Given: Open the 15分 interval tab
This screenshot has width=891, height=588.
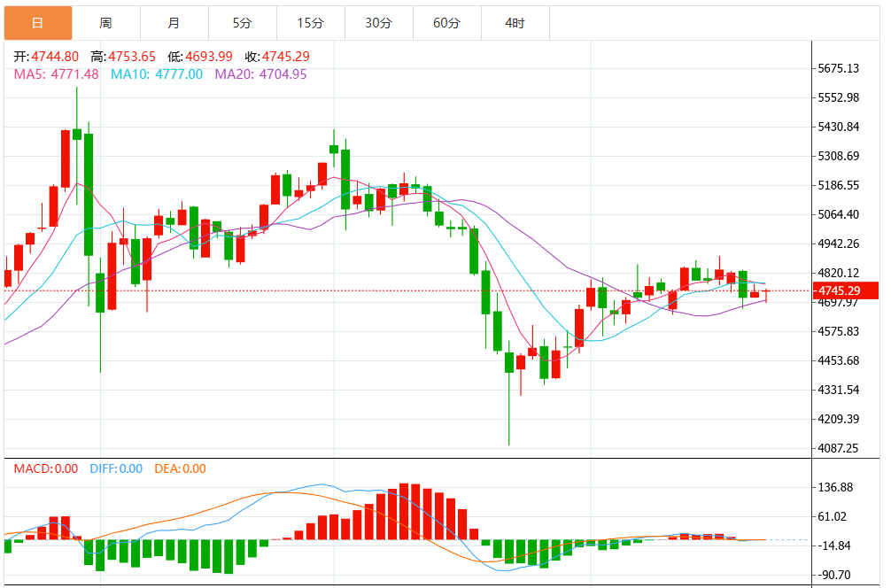Looking at the screenshot, I should [311, 23].
